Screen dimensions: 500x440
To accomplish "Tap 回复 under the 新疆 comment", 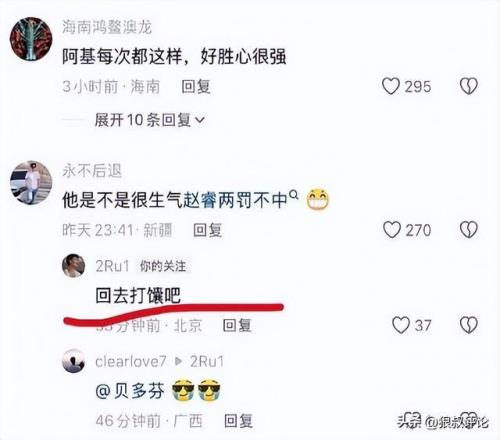I will click(x=208, y=230).
